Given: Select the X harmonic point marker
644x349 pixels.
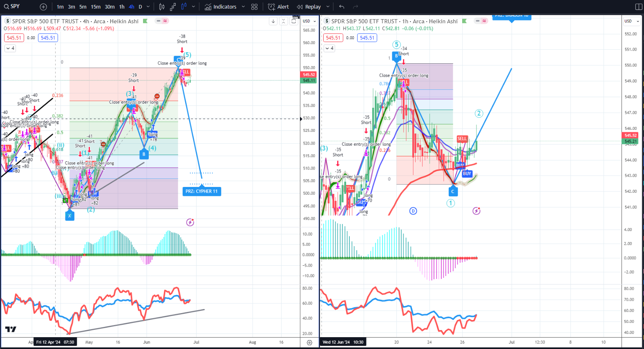Looking at the screenshot, I should pyautogui.click(x=69, y=216).
